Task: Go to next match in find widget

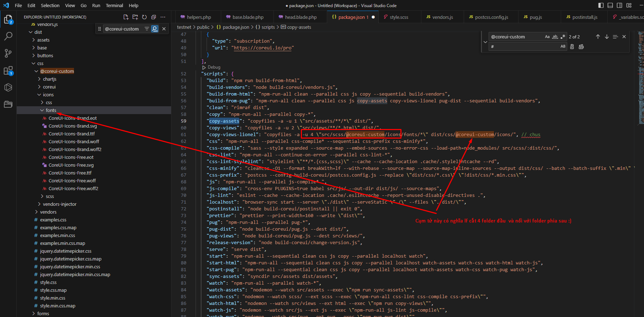Action: (607, 37)
